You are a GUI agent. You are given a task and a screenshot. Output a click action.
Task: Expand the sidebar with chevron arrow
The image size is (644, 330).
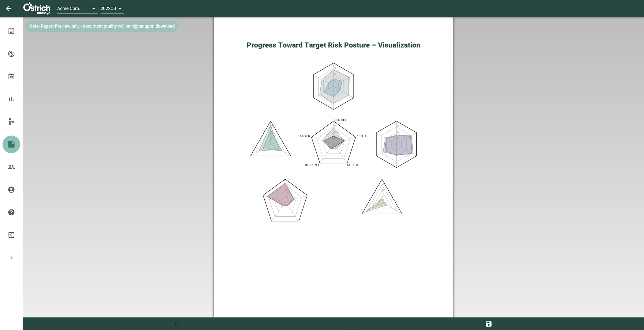click(11, 258)
